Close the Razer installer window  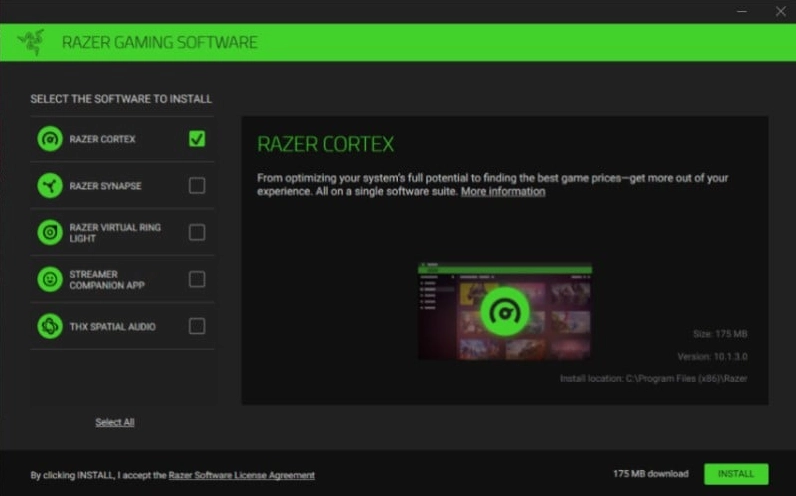coord(781,11)
